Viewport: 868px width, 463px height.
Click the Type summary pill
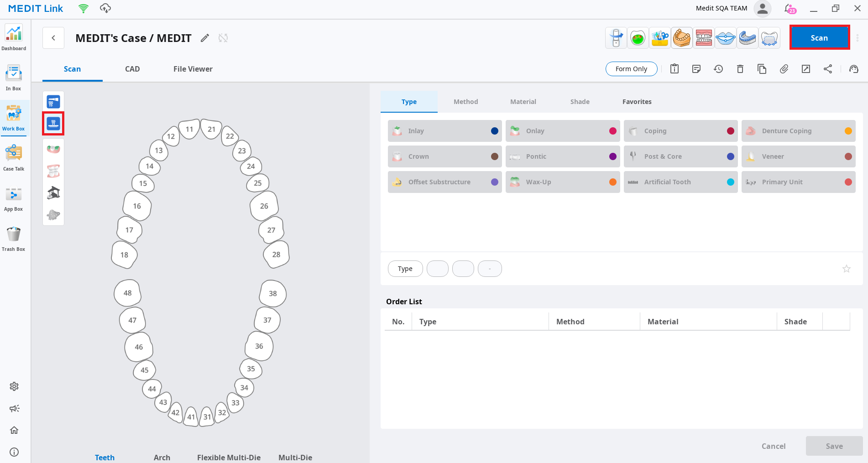(405, 269)
